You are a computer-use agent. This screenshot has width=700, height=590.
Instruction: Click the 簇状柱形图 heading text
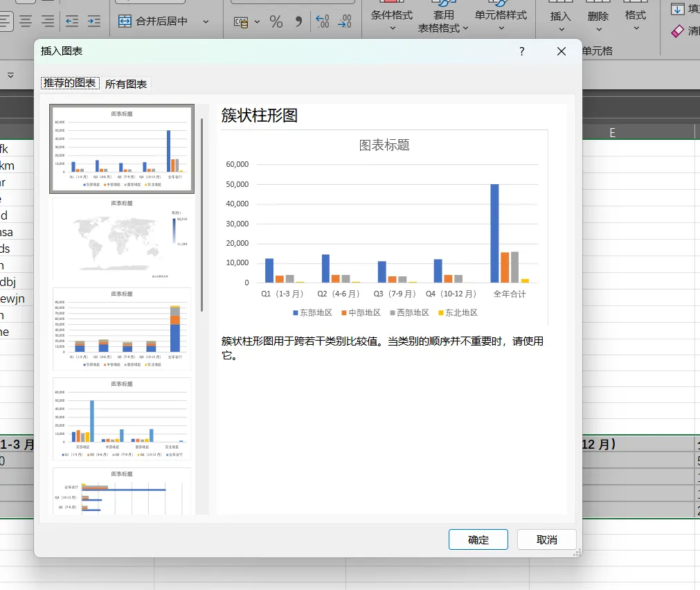pyautogui.click(x=260, y=115)
